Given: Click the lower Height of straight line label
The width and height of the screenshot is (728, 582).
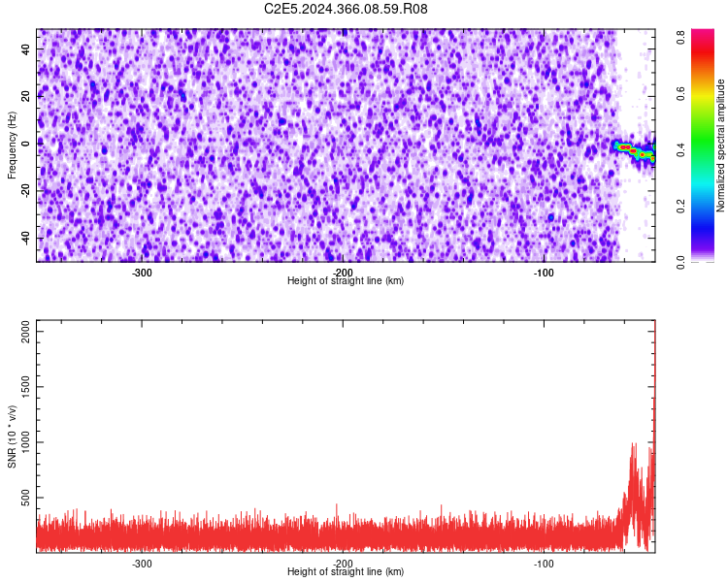Looking at the screenshot, I should click(346, 571).
